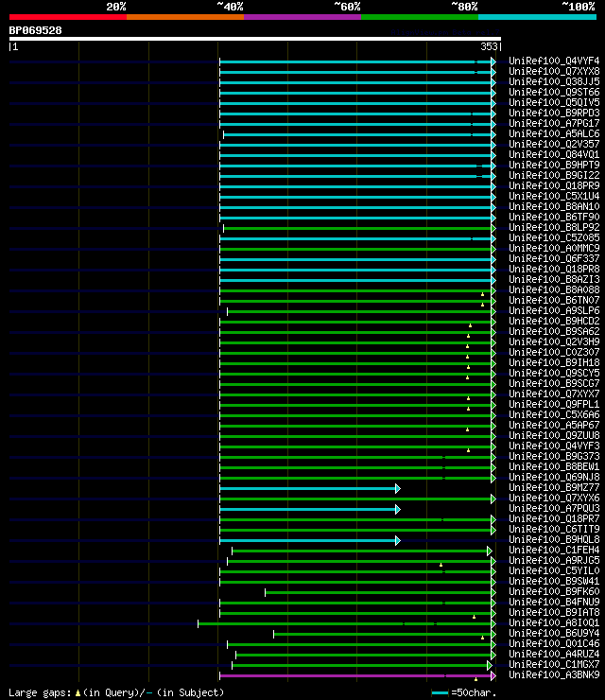Select the UniRef100_Q9SCY5 label
The width and height of the screenshot is (605, 700).
pyautogui.click(x=554, y=373)
